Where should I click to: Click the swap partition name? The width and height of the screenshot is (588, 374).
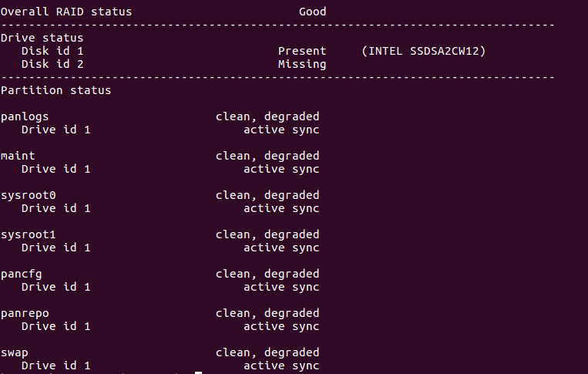pyautogui.click(x=15, y=352)
